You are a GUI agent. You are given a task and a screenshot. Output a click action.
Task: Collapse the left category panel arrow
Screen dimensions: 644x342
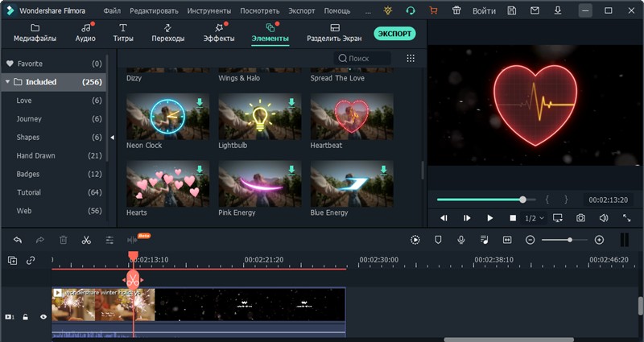click(x=112, y=138)
